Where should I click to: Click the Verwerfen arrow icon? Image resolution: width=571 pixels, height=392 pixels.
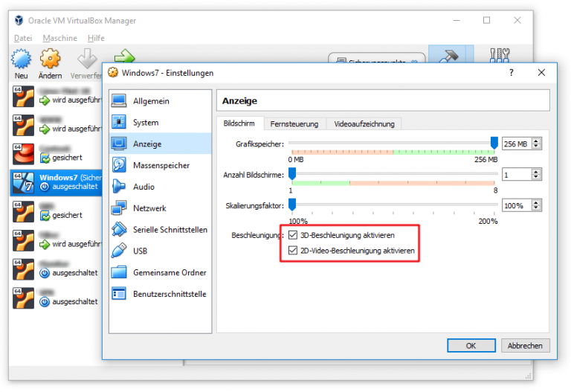(x=87, y=59)
